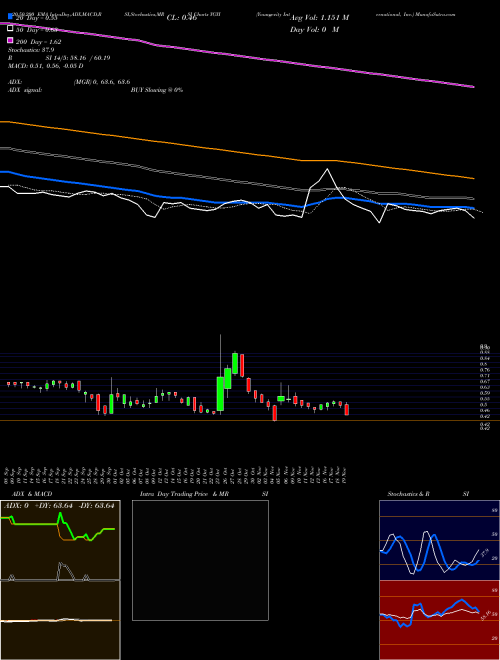
Task: Click the magenta 200 Day legend swatch
Action: pyautogui.click(x=10, y=40)
